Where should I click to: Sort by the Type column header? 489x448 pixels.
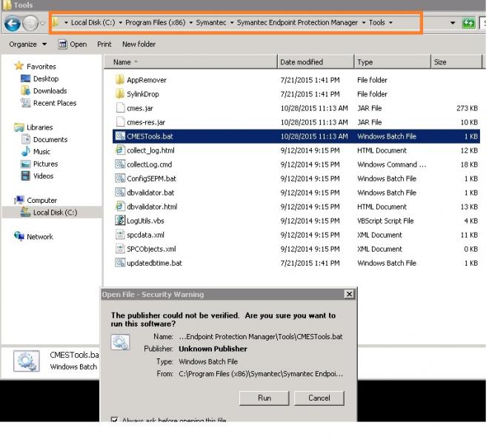click(x=393, y=61)
